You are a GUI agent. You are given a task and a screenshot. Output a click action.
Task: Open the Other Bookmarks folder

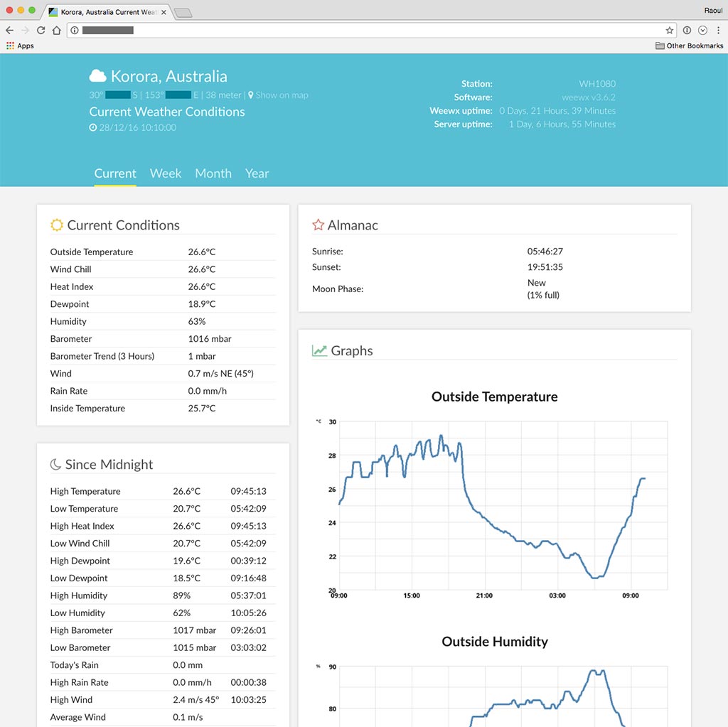coord(689,46)
